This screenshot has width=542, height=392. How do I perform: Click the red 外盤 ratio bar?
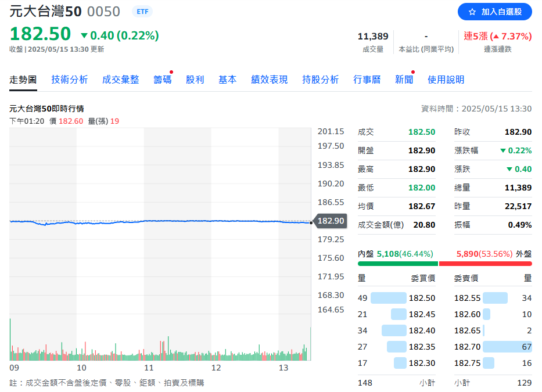[x=485, y=264]
